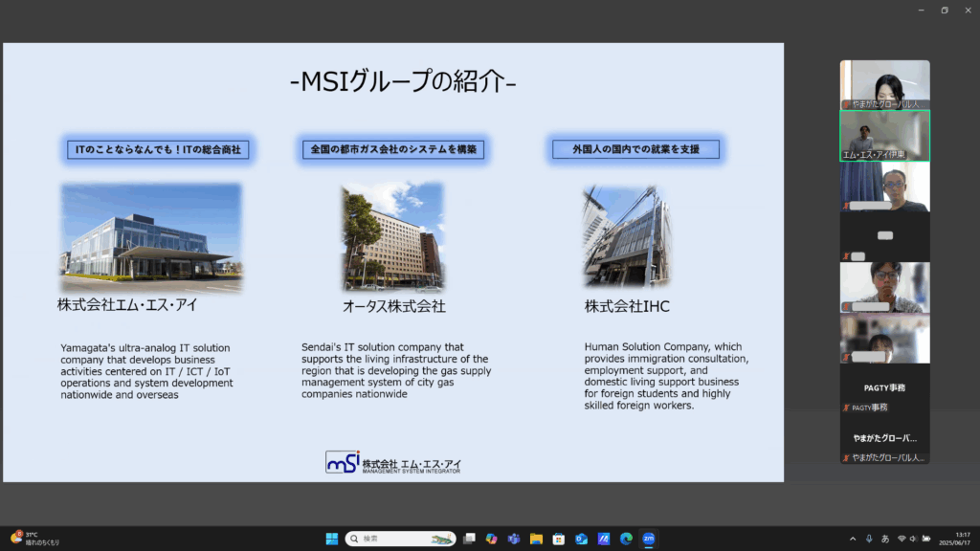980x551 pixels.
Task: Show hidden system tray icons
Action: tap(853, 539)
